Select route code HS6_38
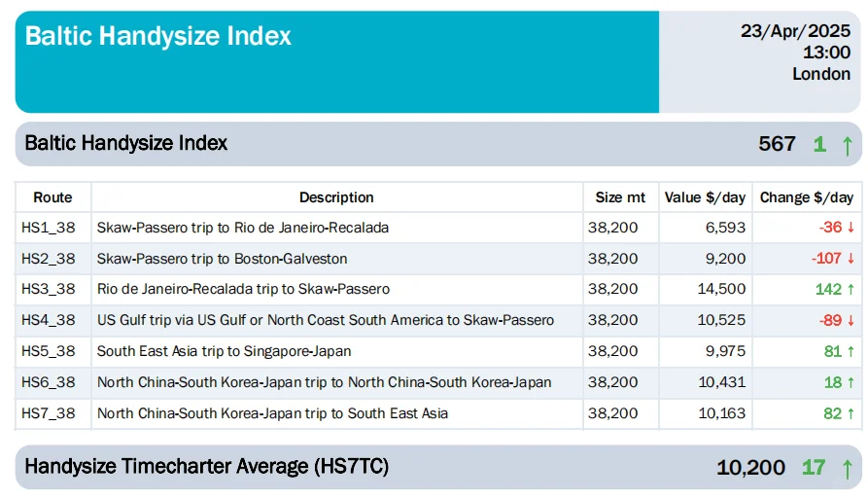The width and height of the screenshot is (868, 498). (x=49, y=382)
